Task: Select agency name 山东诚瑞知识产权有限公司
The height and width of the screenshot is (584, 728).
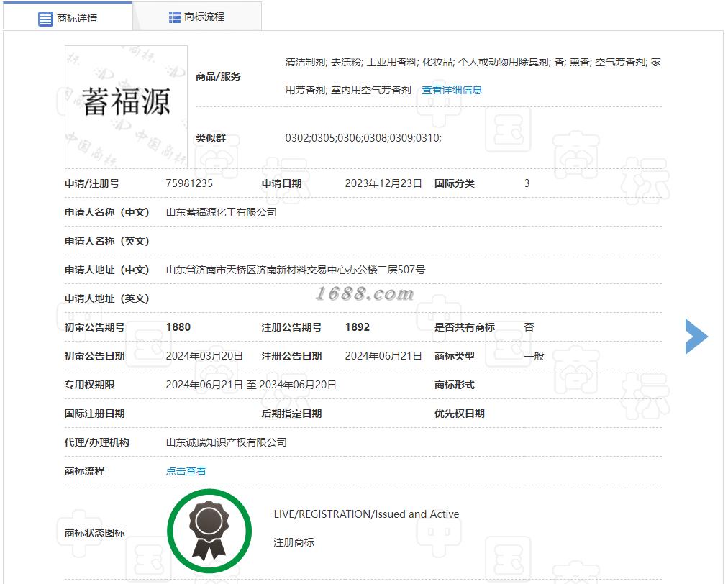Action: coord(227,442)
